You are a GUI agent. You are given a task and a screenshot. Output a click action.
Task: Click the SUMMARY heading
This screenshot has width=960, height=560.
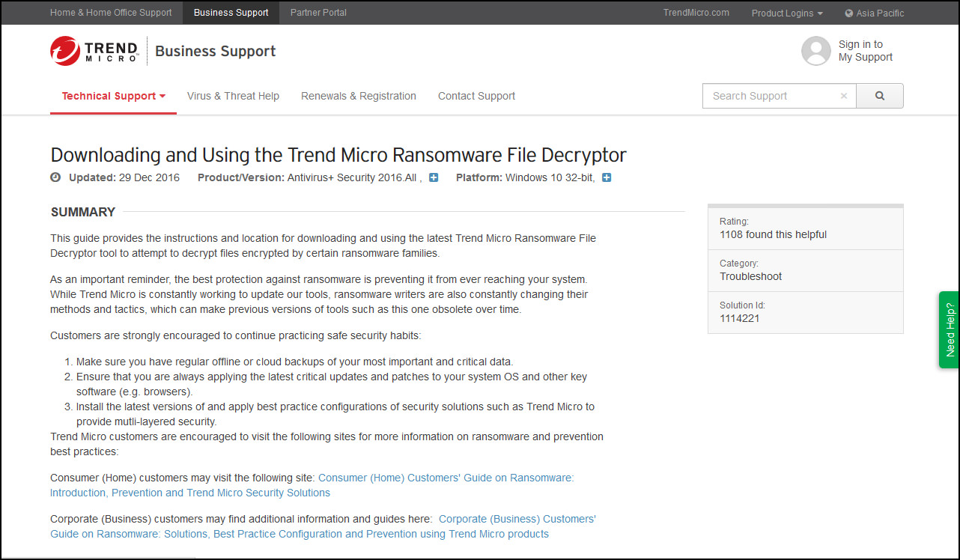tap(83, 212)
